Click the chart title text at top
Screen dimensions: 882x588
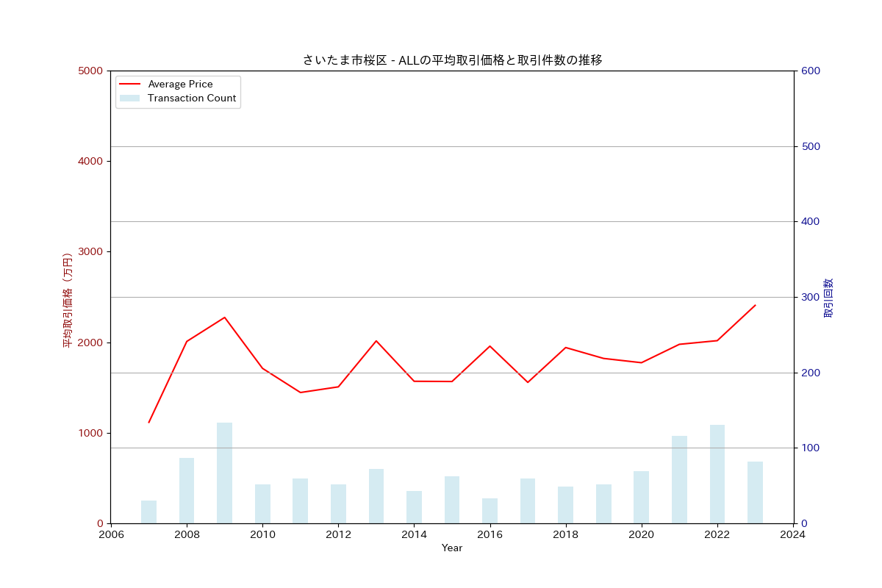click(452, 60)
